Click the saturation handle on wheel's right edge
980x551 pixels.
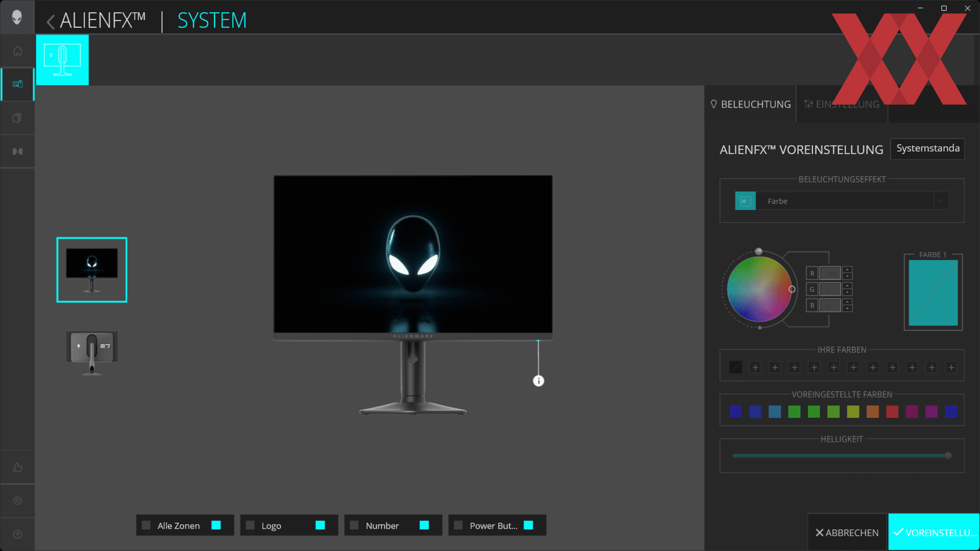pyautogui.click(x=792, y=289)
